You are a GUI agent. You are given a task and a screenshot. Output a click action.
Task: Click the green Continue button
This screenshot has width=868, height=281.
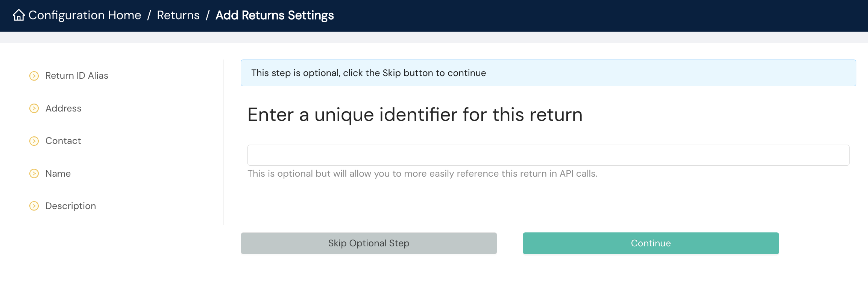point(651,243)
